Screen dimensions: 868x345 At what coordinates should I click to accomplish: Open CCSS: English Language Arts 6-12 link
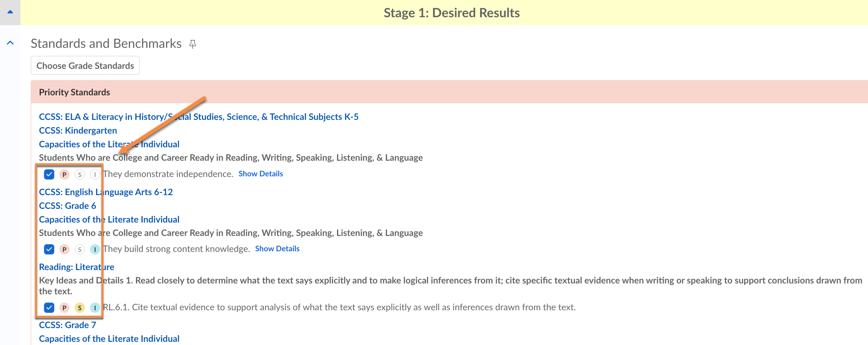click(x=106, y=192)
